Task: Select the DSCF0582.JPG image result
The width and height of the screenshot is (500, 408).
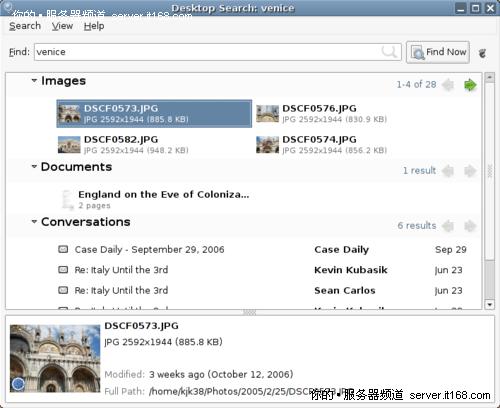Action: pyautogui.click(x=154, y=145)
